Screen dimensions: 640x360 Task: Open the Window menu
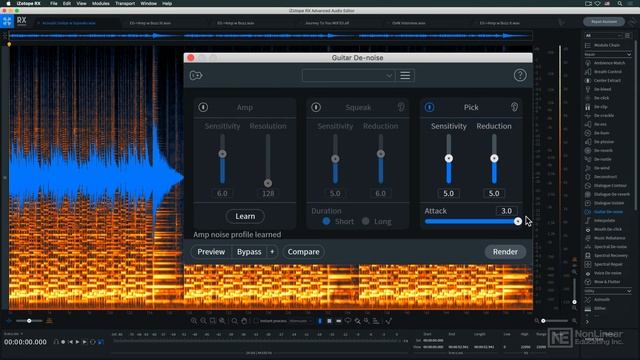coord(149,3)
